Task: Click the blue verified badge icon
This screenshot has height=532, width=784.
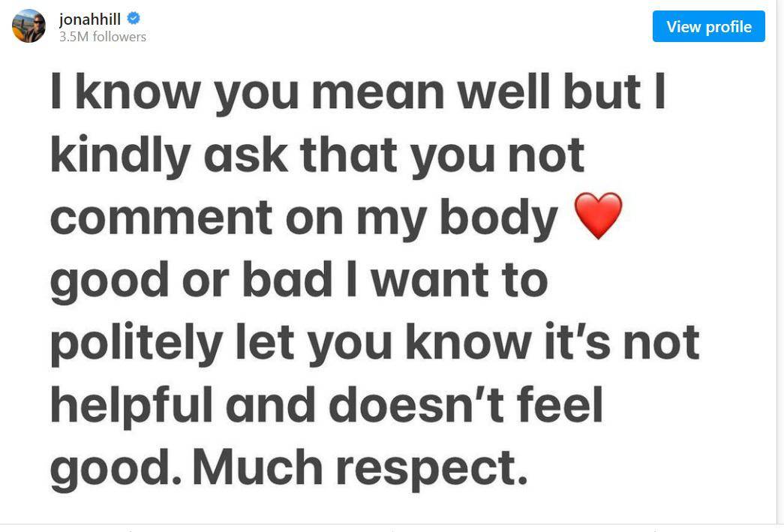Action: pyautogui.click(x=134, y=20)
